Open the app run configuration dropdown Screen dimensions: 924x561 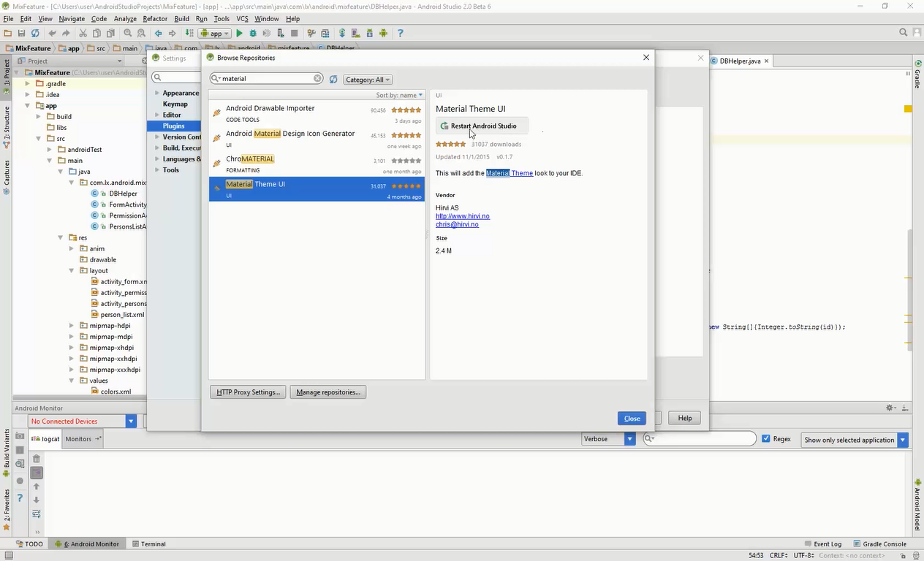click(215, 33)
